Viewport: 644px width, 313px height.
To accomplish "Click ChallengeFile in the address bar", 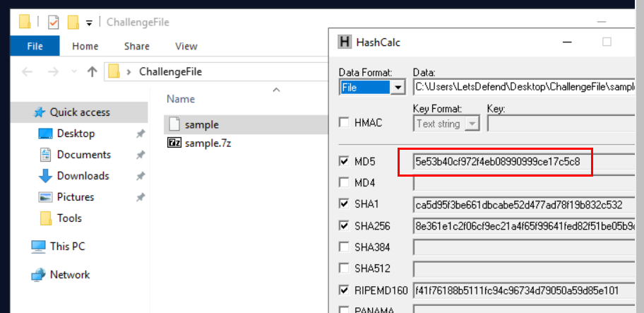I will tap(170, 72).
